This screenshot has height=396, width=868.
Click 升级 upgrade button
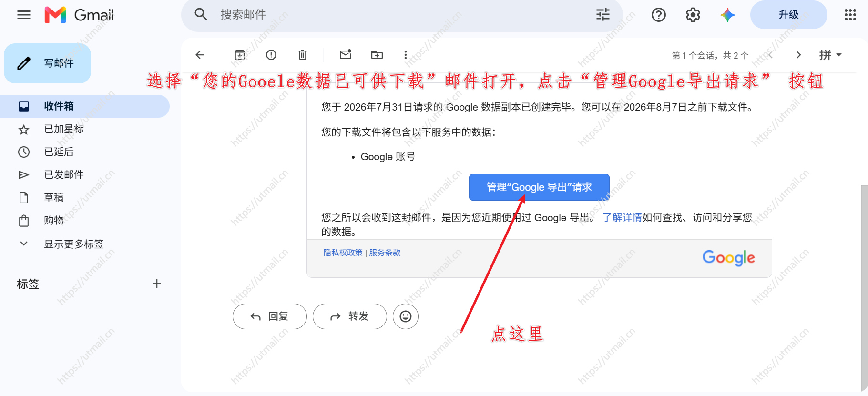[x=788, y=15]
